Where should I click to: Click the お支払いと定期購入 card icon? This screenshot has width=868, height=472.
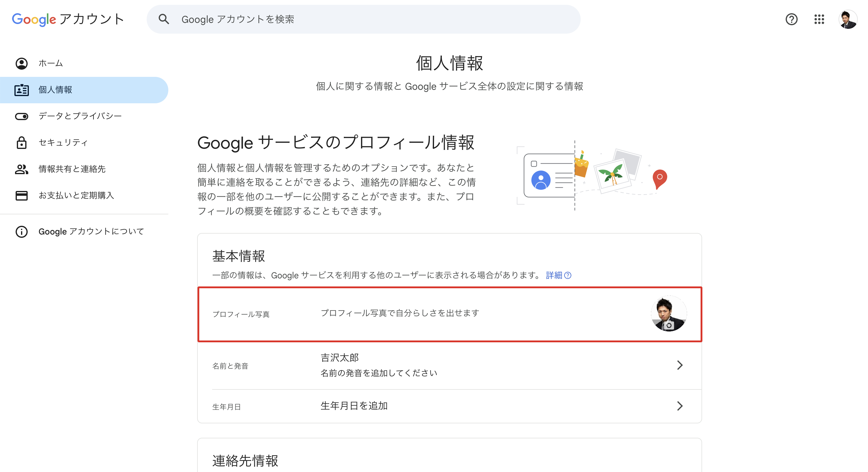(x=22, y=195)
